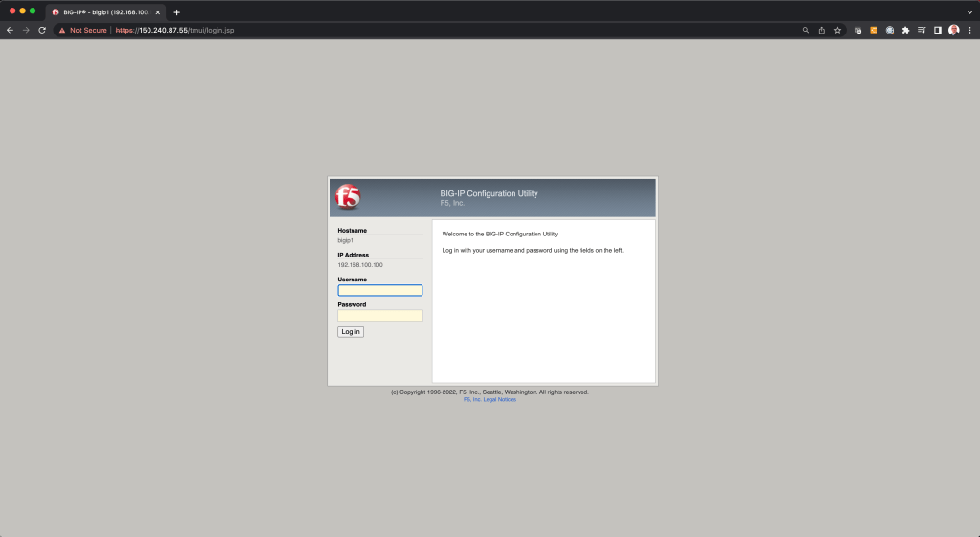The image size is (980, 537).
Task: Click the share page icon
Action: click(x=821, y=30)
